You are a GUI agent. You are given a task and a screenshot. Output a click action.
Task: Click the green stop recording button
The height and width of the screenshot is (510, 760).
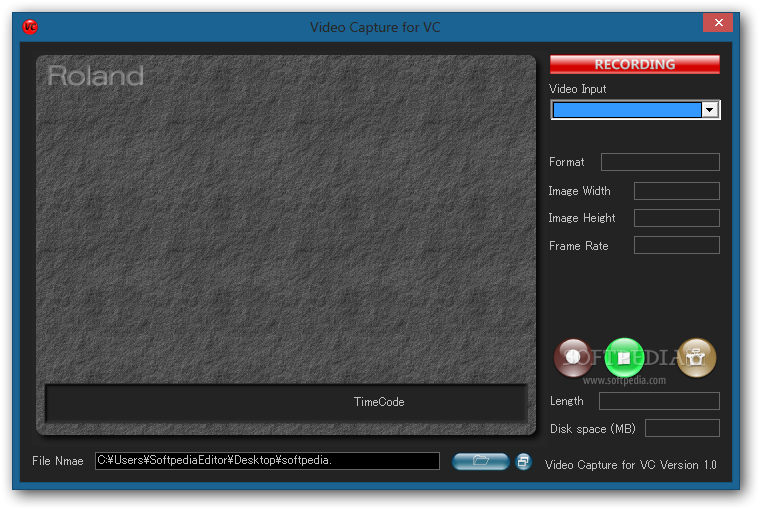pyautogui.click(x=624, y=358)
